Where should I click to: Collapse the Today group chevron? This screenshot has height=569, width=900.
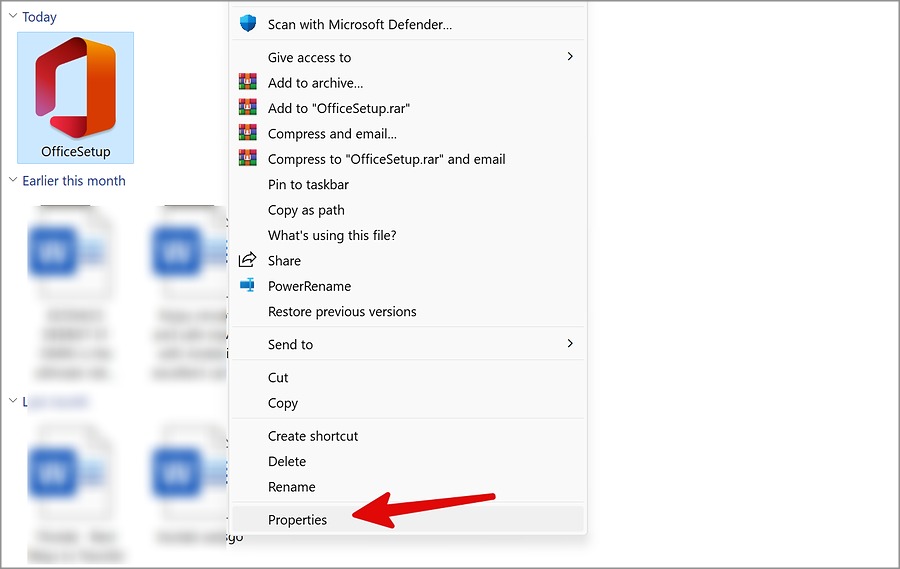tap(13, 16)
